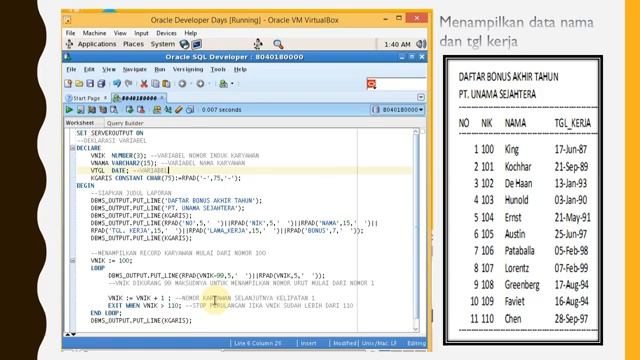The width and height of the screenshot is (640, 360).
Task: Open the editor tab list dropdown arrow
Action: pyautogui.click(x=421, y=97)
